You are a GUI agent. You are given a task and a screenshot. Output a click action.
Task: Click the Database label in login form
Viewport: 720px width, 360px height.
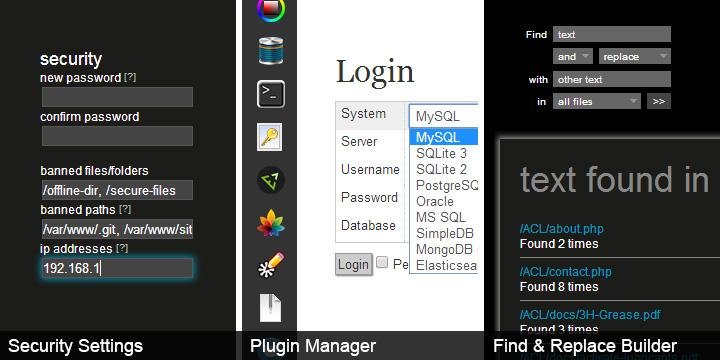pos(368,225)
